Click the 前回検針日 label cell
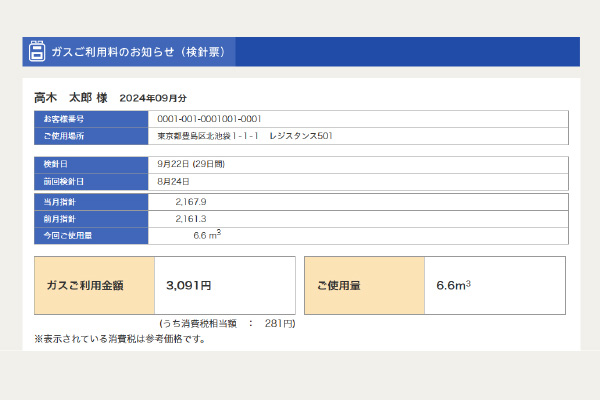 [x=91, y=182]
